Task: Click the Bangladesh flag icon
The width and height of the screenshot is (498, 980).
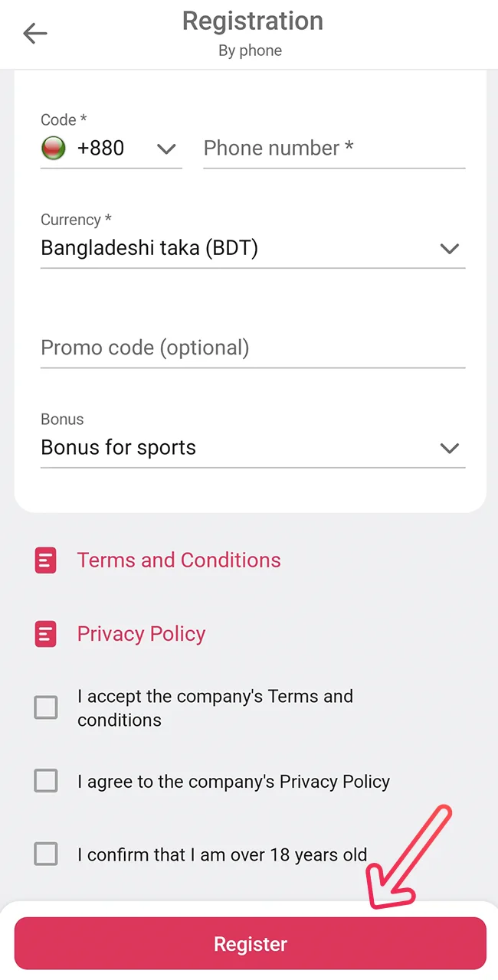Action: click(x=53, y=148)
